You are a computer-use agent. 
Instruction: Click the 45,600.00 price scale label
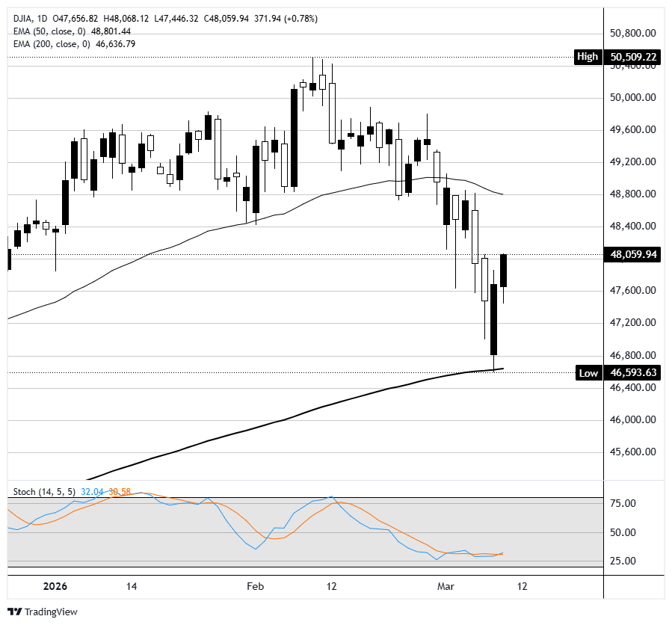click(x=633, y=452)
